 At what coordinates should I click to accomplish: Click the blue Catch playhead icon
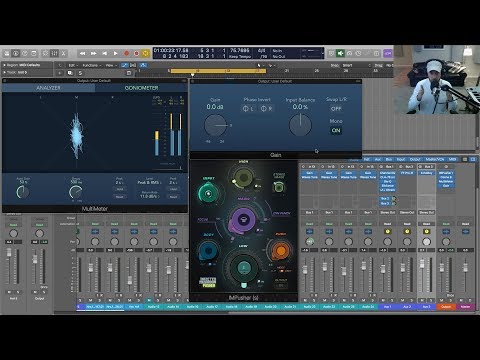[143, 65]
